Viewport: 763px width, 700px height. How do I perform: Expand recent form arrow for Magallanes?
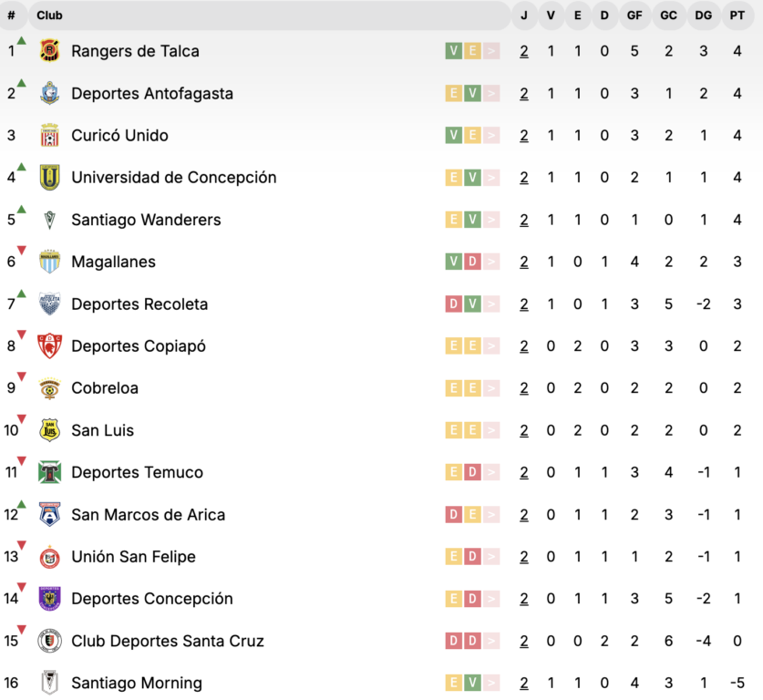tap(492, 262)
